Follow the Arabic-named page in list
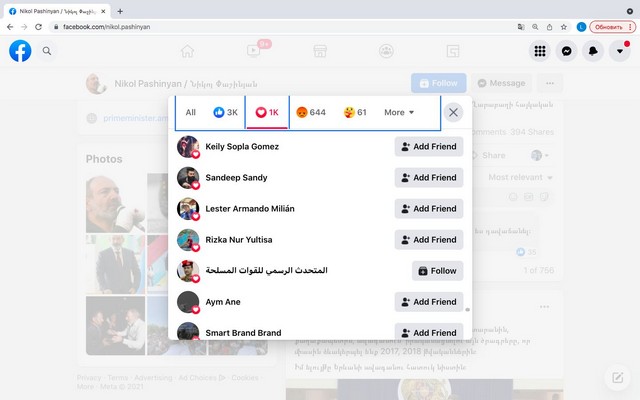Viewport: 640px width, 400px height. click(x=437, y=271)
